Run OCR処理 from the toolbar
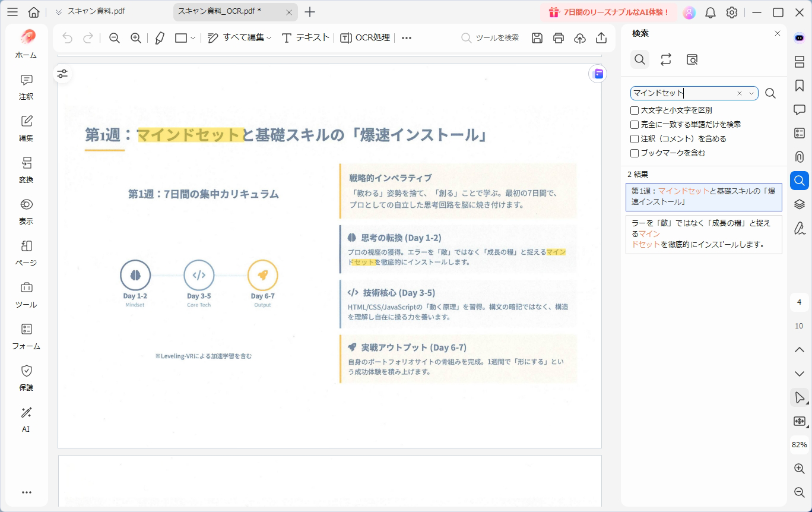 point(365,37)
